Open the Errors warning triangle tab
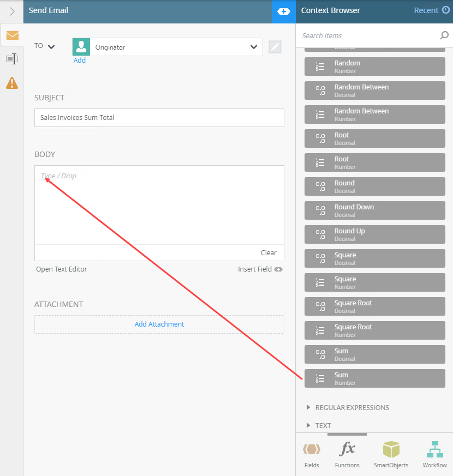 coord(12,82)
